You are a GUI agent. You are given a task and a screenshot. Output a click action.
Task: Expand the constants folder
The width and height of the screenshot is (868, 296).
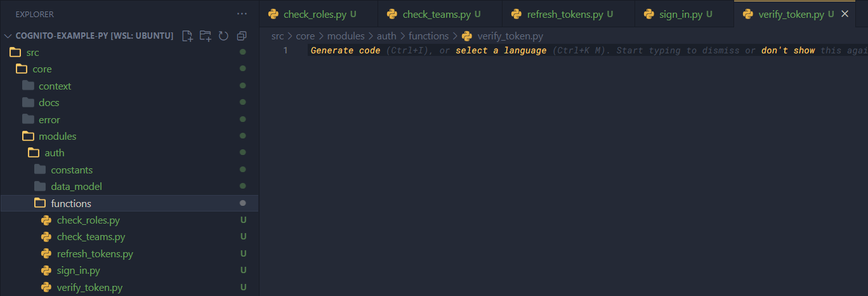point(71,170)
